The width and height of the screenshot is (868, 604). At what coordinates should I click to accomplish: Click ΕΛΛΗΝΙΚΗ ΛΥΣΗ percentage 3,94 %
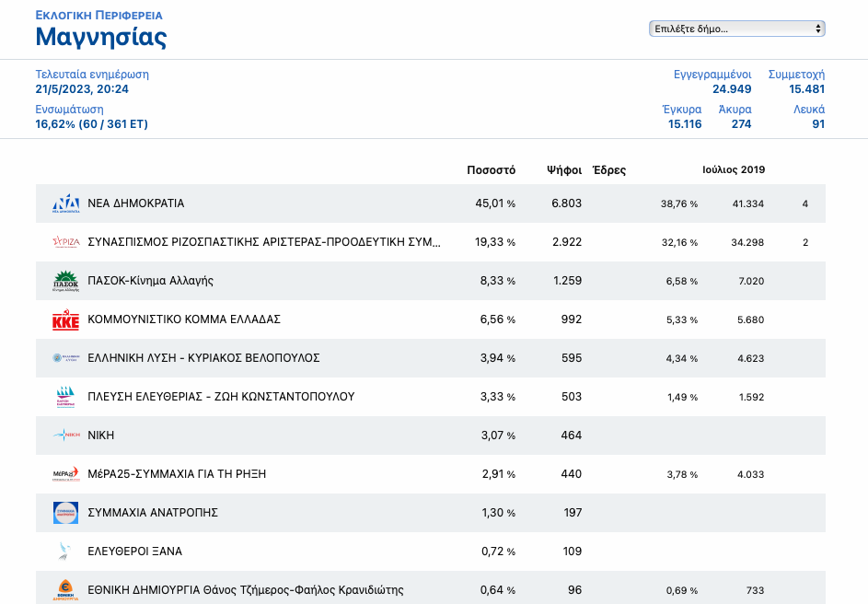click(498, 358)
